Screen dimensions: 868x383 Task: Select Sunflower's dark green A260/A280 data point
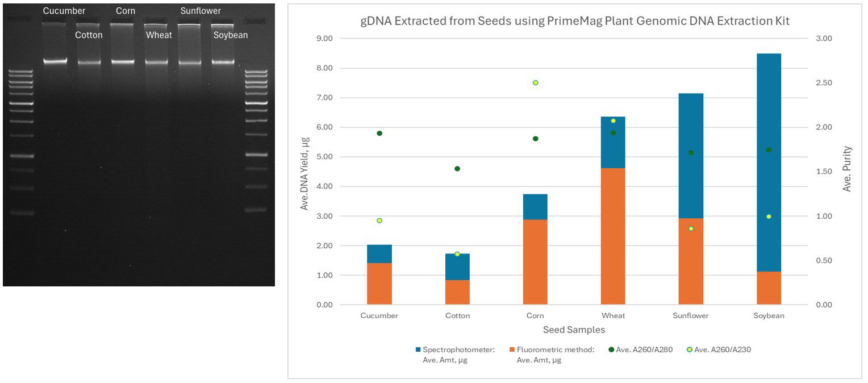(x=691, y=153)
